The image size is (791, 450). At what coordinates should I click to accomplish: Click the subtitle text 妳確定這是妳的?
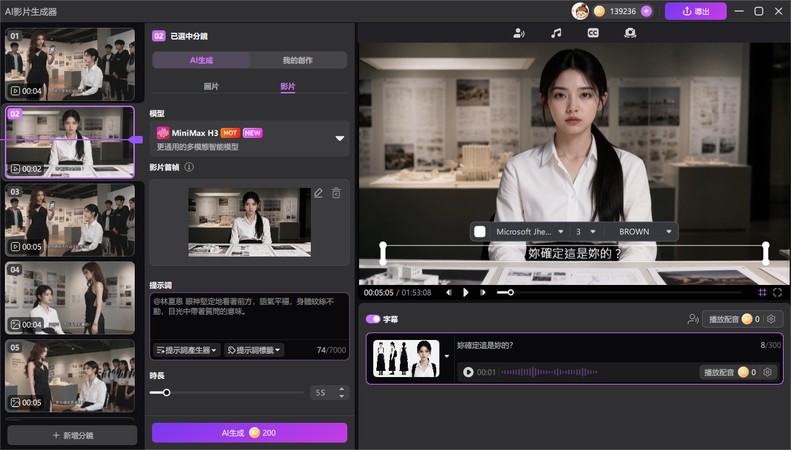pos(485,346)
